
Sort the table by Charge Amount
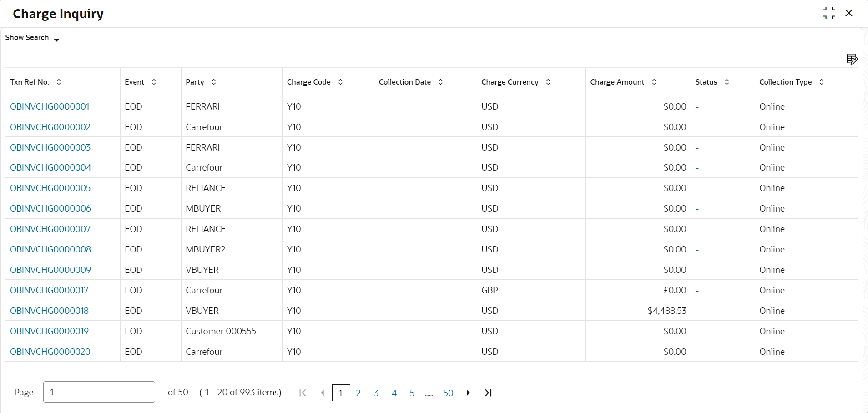[654, 82]
